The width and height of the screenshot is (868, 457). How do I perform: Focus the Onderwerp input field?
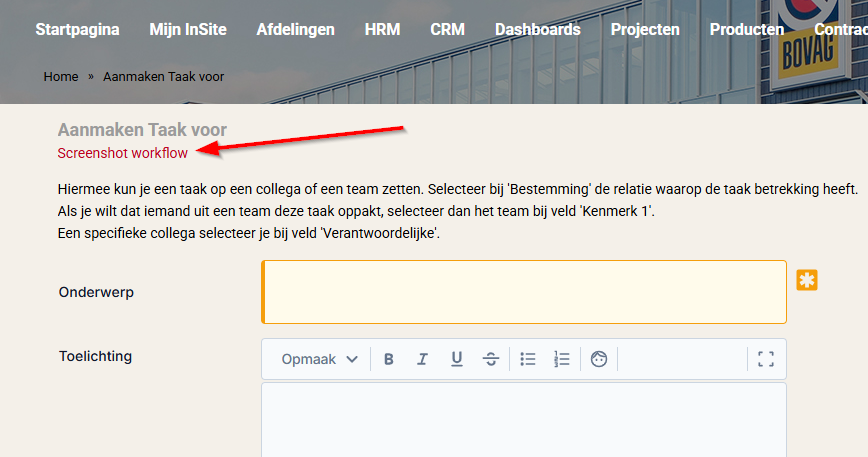tap(524, 292)
